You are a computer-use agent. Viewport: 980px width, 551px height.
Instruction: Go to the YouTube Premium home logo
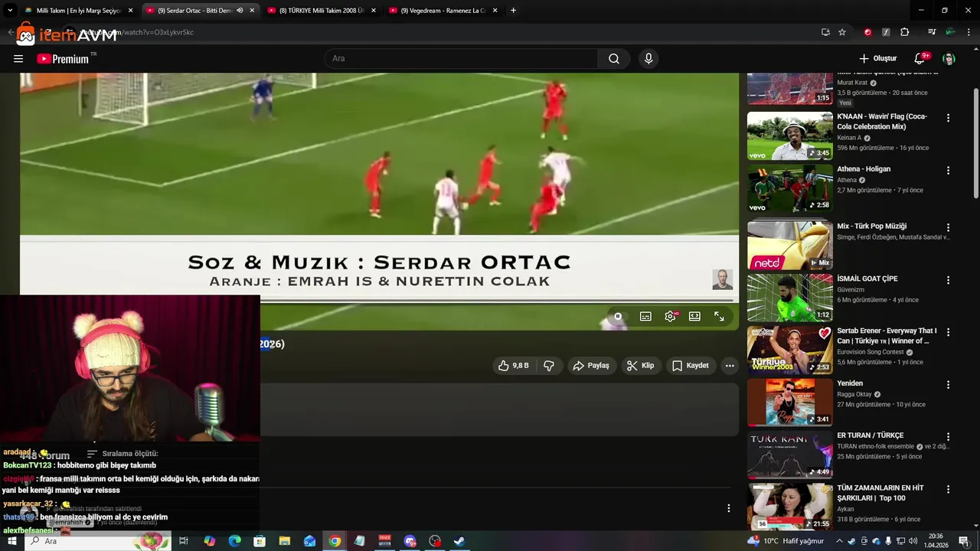(x=63, y=59)
